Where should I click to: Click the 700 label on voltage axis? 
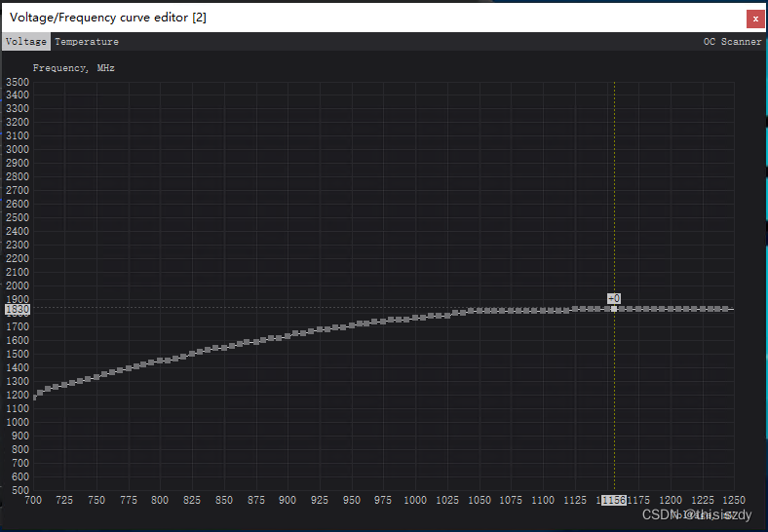[33, 500]
